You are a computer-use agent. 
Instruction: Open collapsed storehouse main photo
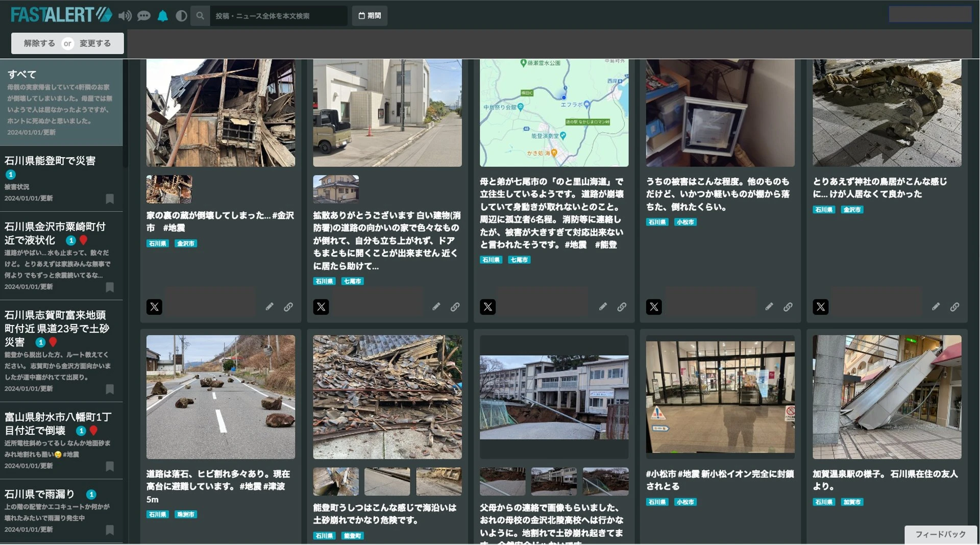220,113
